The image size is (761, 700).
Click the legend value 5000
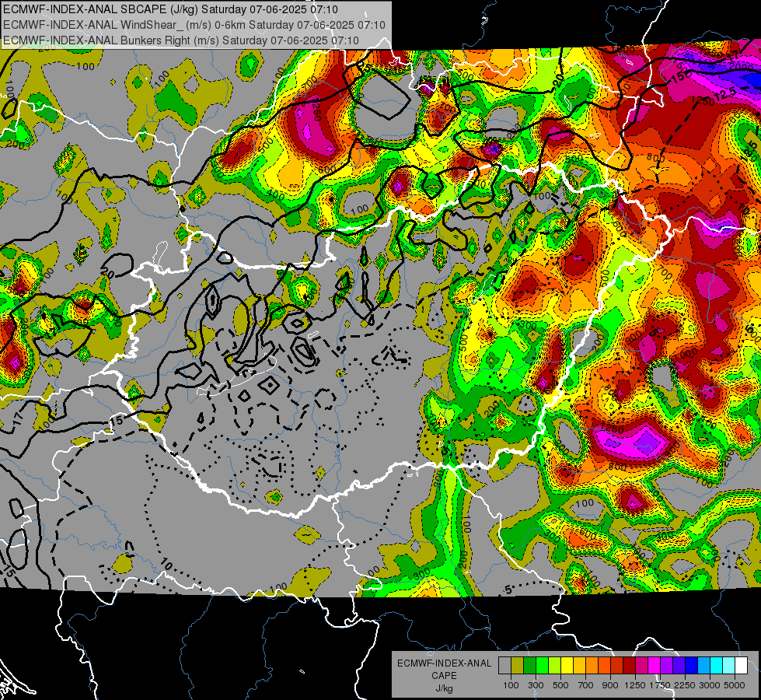[735, 685]
